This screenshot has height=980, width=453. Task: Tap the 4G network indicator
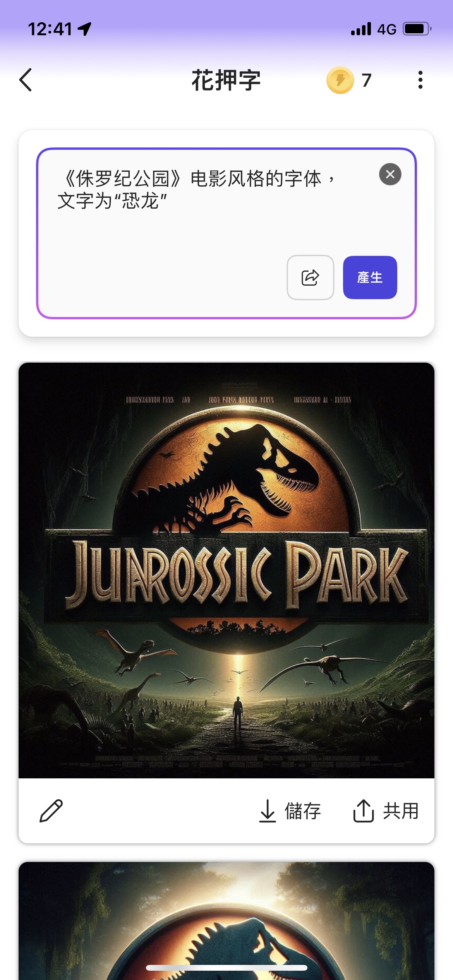[386, 29]
